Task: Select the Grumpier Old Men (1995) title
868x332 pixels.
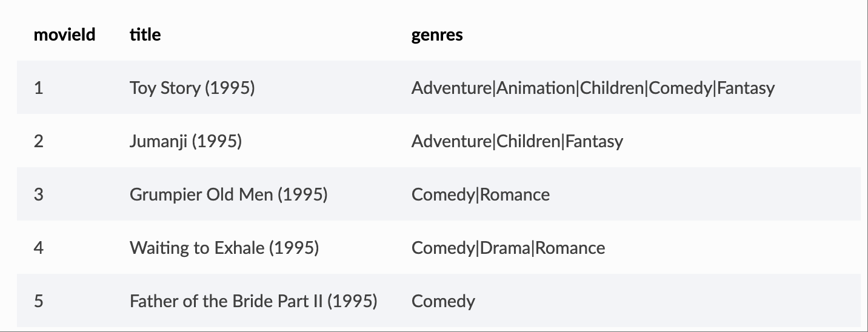Action: 228,194
